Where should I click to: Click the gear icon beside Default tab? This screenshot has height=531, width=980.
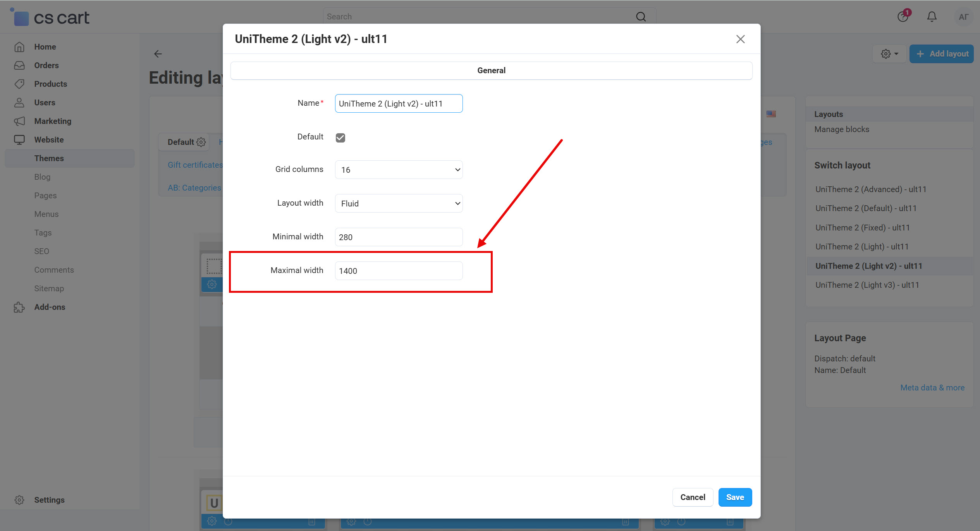201,142
